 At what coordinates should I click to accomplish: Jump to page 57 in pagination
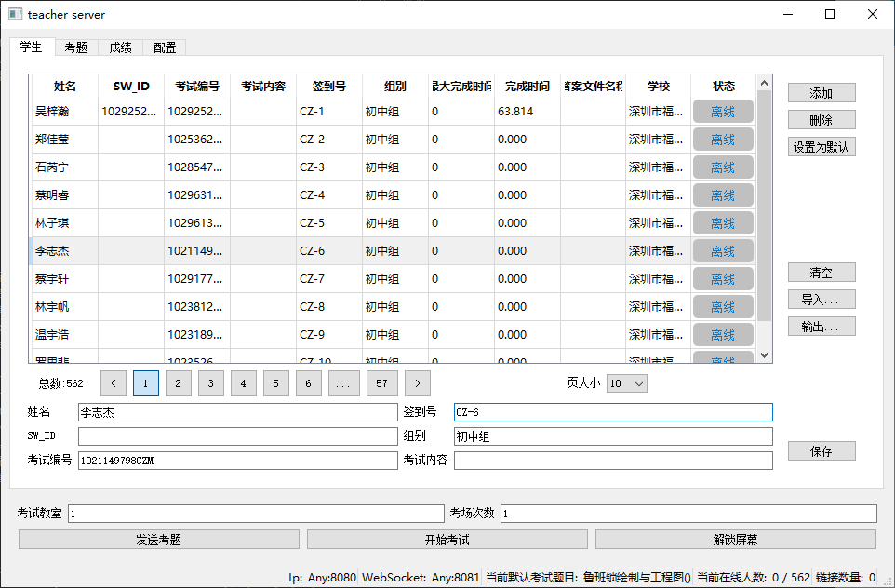point(381,383)
